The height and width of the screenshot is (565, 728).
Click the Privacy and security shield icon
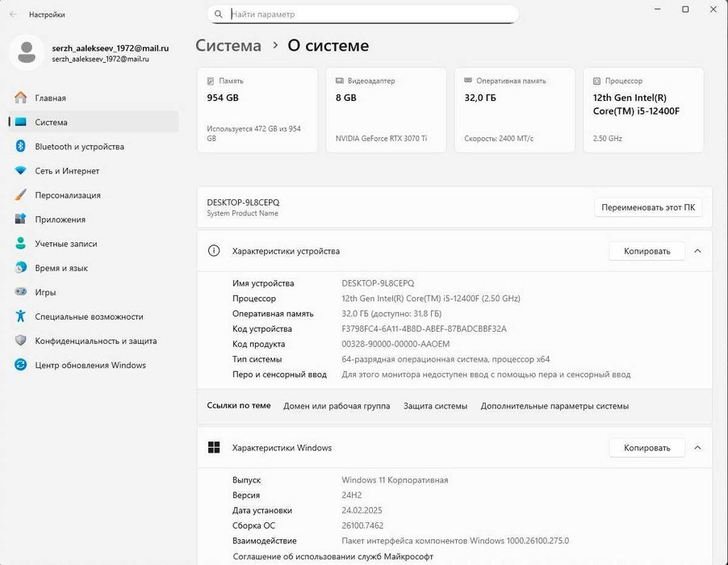coord(21,341)
